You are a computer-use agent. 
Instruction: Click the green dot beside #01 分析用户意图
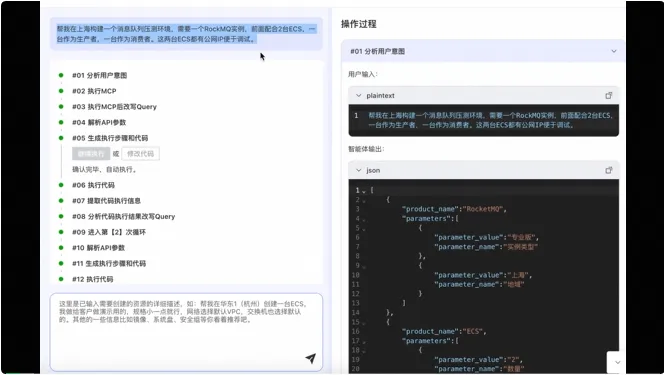point(61,75)
